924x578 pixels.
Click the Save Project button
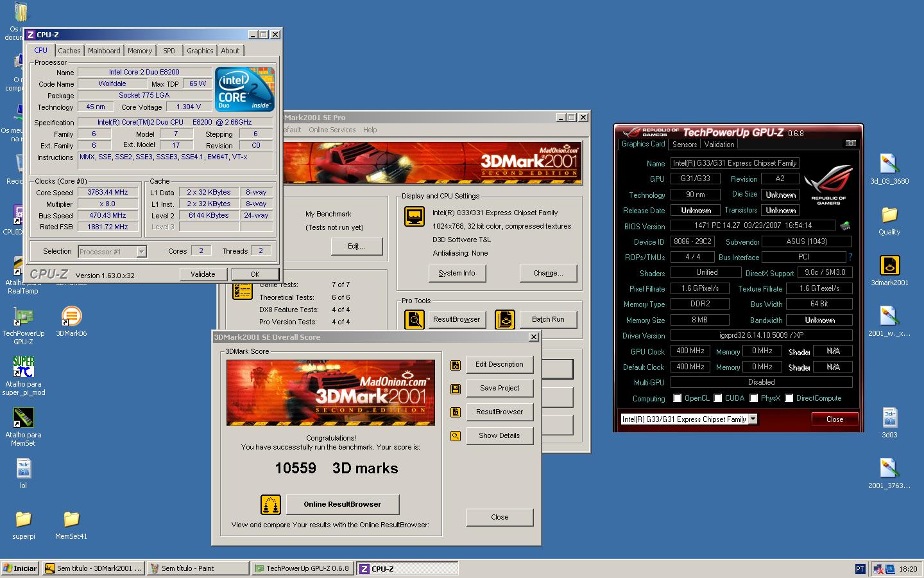[x=500, y=388]
